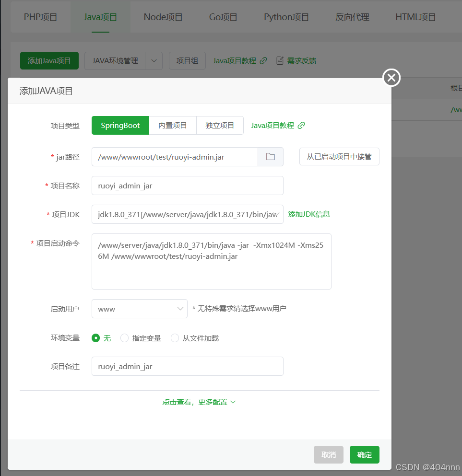Expand JAVA环境管理 dropdown arrow
Screen dimensions: 462x476
point(154,61)
